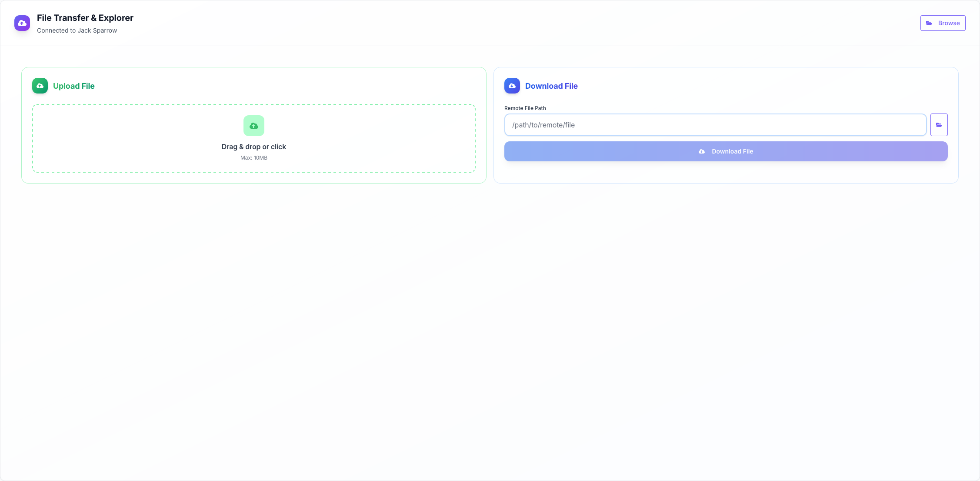Open remote folder picker beside path field
The height and width of the screenshot is (481, 980).
(x=939, y=125)
